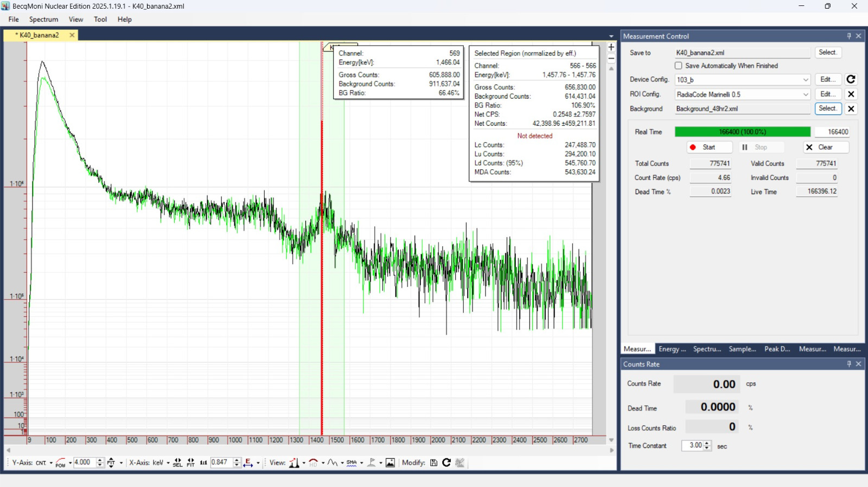The image size is (868, 487).
Task: Click the Real Time green progress bar
Action: tap(742, 132)
